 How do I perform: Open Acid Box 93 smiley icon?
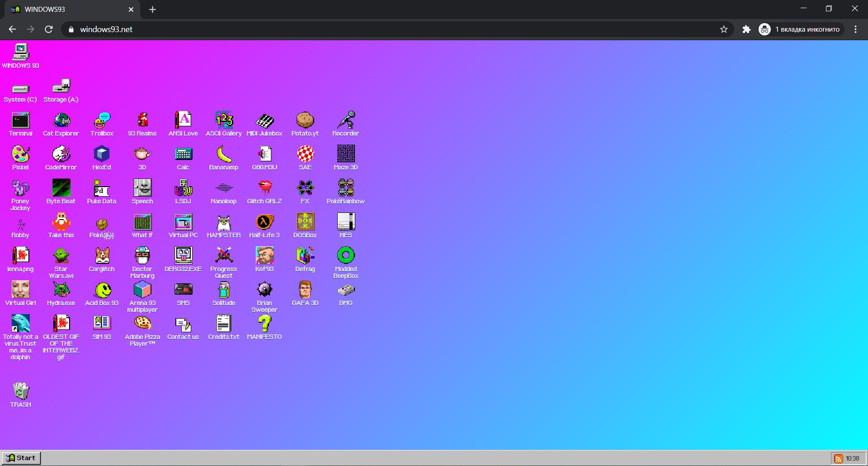[x=102, y=293]
